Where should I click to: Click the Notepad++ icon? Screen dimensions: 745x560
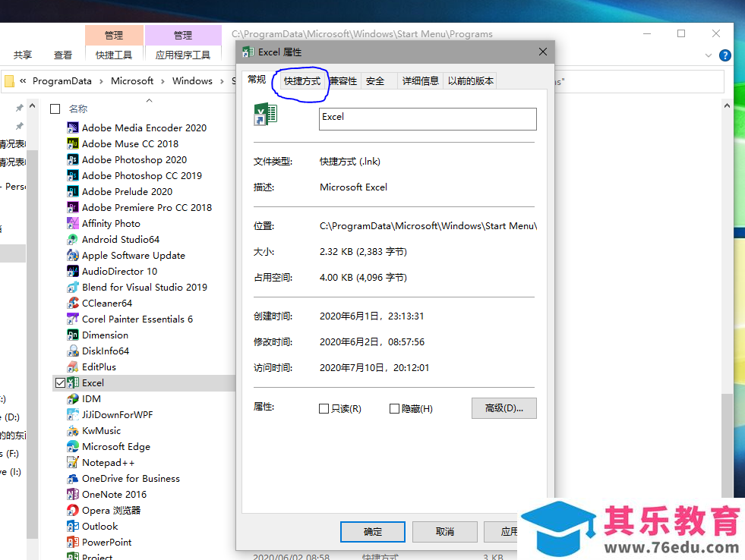coord(73,462)
